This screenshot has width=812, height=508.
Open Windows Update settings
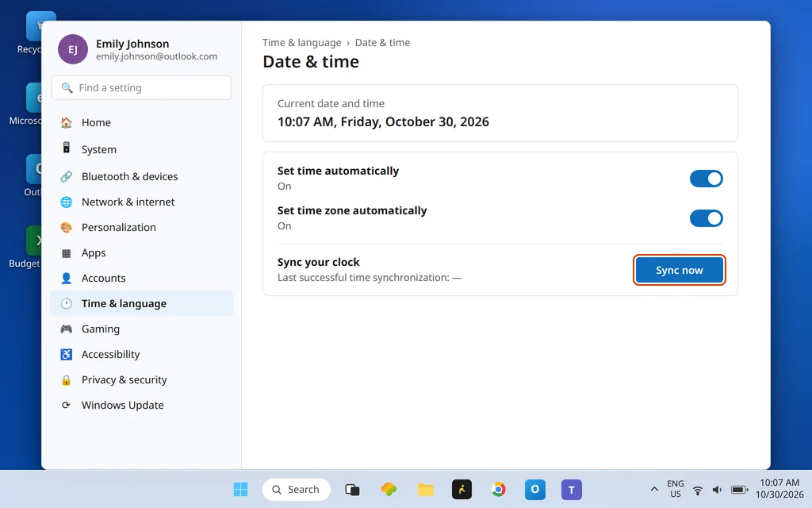[141, 406]
